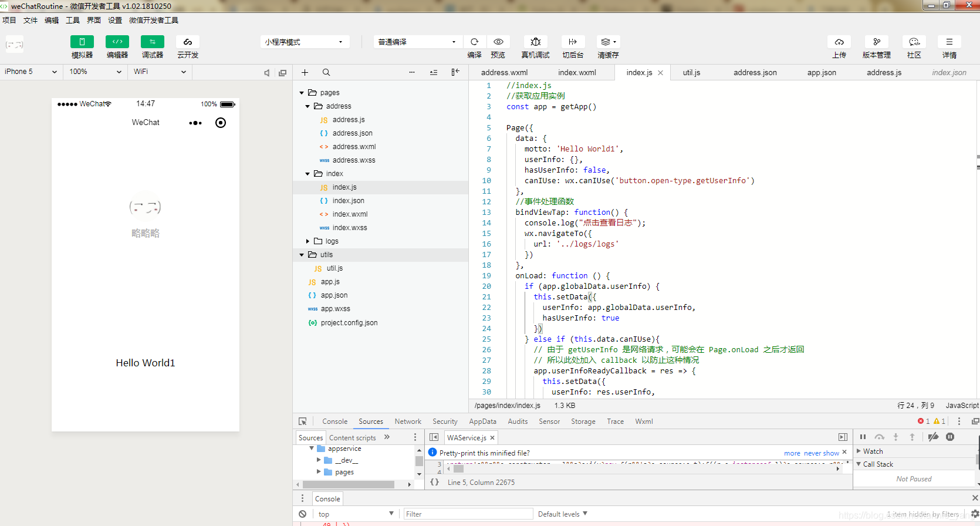Image resolution: width=980 pixels, height=526 pixels.
Task: Click the search icon in file explorer
Action: 326,72
